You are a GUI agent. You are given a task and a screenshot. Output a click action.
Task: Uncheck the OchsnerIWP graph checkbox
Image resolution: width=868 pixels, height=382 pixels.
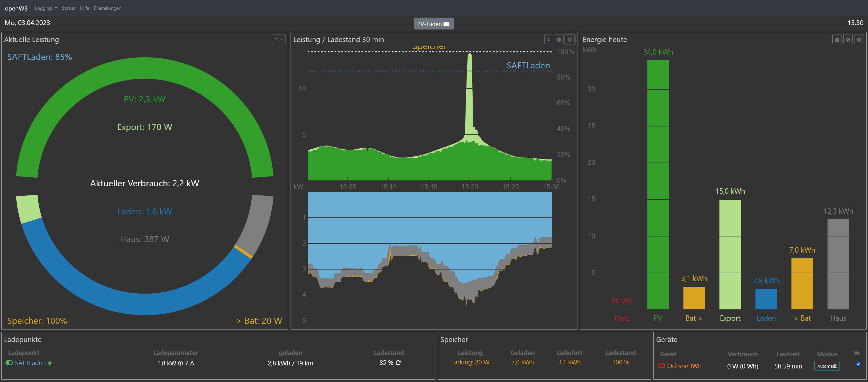pos(858,364)
